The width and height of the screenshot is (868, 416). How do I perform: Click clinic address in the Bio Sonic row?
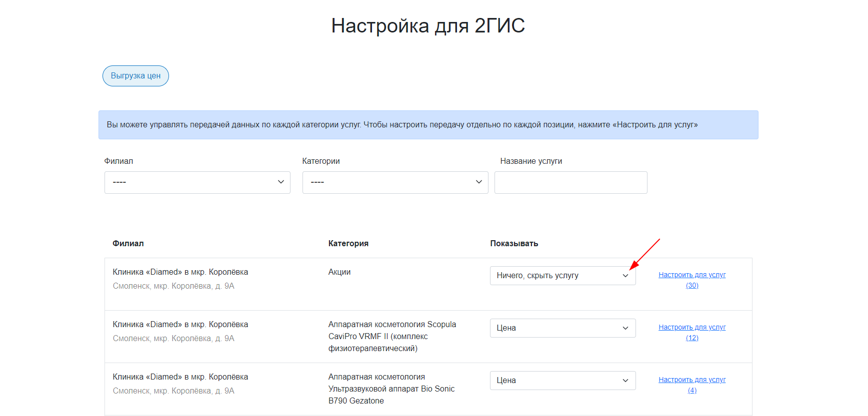173,391
